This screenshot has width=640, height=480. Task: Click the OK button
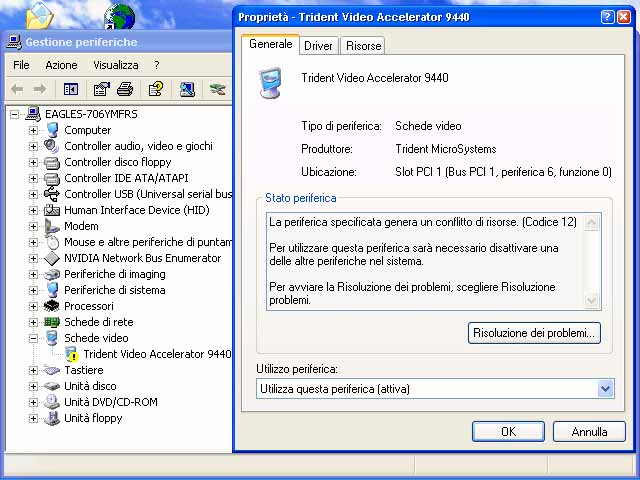tap(508, 432)
